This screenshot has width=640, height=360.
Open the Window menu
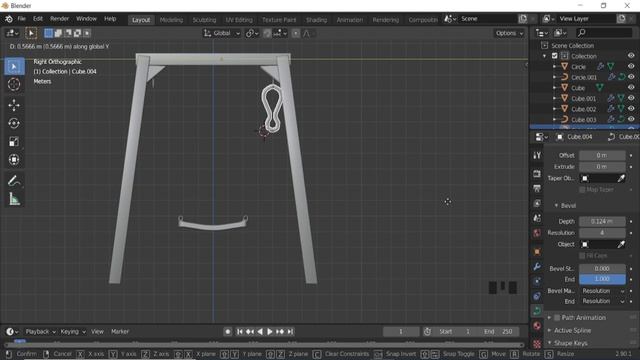coord(87,19)
